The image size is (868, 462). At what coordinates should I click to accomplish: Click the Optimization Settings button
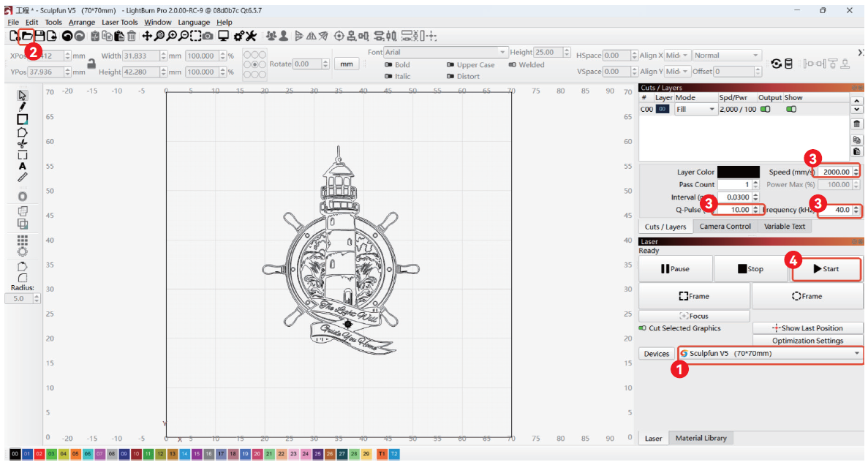click(807, 341)
